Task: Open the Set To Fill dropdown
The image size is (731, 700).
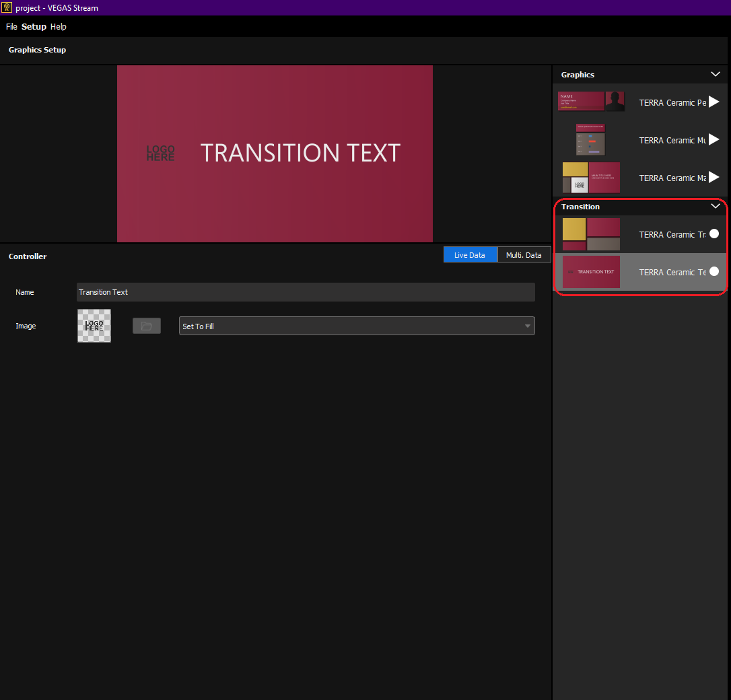Action: click(x=357, y=326)
